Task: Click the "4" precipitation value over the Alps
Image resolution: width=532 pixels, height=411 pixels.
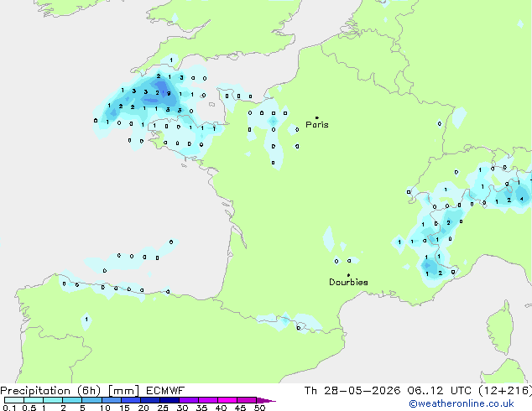Action: [521, 199]
